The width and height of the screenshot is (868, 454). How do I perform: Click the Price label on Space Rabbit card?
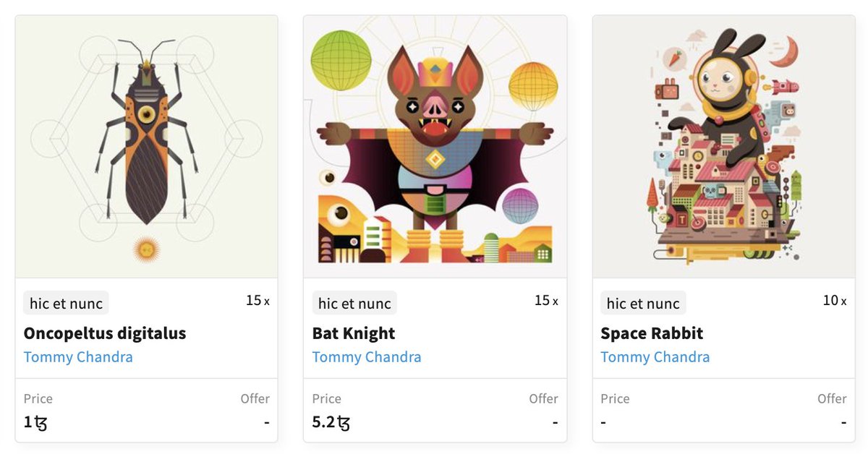tap(615, 398)
